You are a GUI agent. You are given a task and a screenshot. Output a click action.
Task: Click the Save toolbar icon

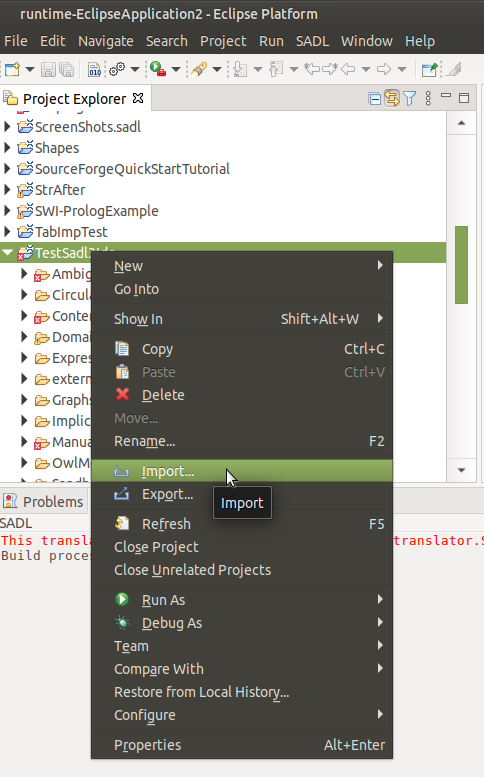click(x=48, y=69)
